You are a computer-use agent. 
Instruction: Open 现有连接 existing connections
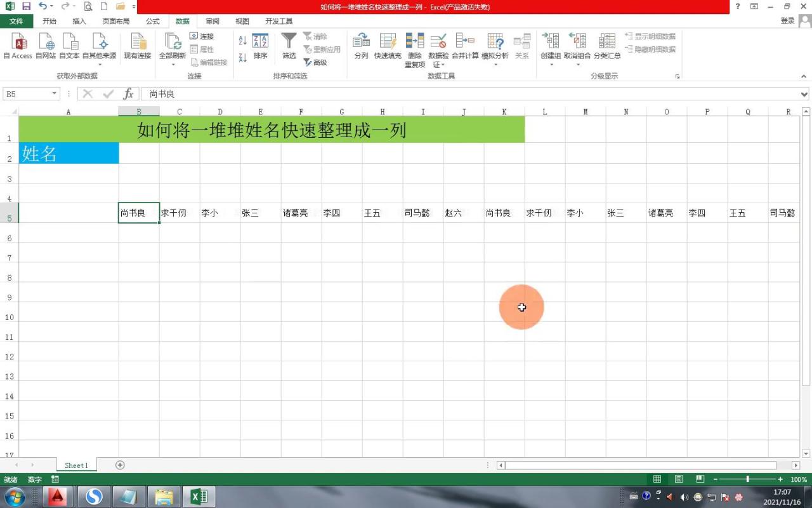tap(138, 46)
